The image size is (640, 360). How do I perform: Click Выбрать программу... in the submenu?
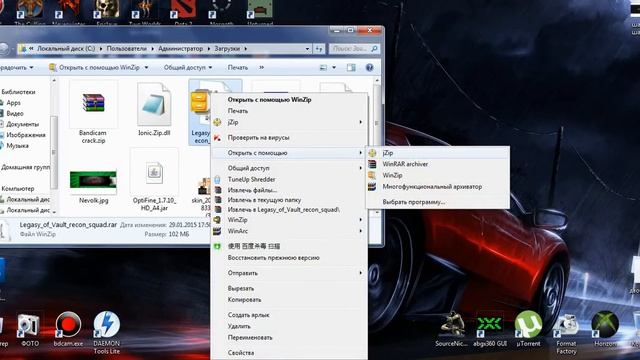click(x=438, y=202)
